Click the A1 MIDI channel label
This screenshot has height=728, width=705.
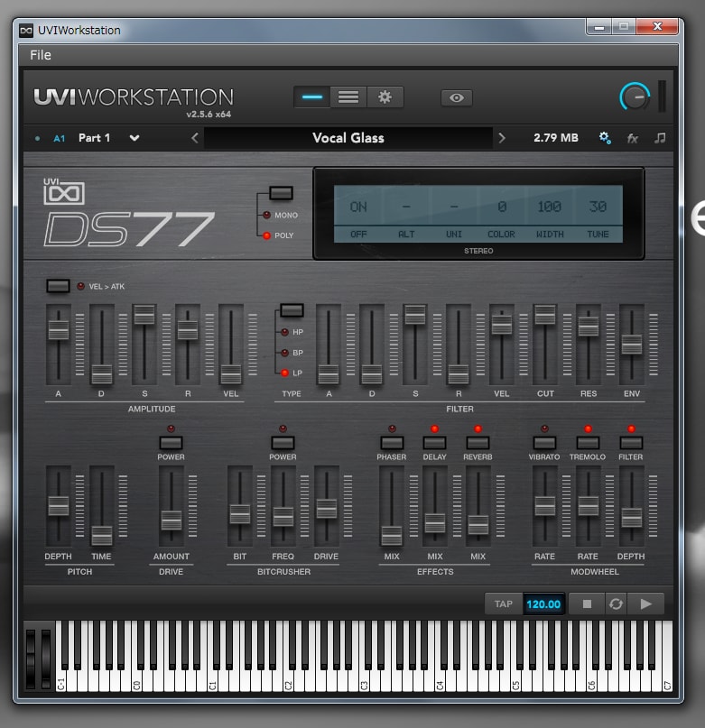click(x=59, y=138)
